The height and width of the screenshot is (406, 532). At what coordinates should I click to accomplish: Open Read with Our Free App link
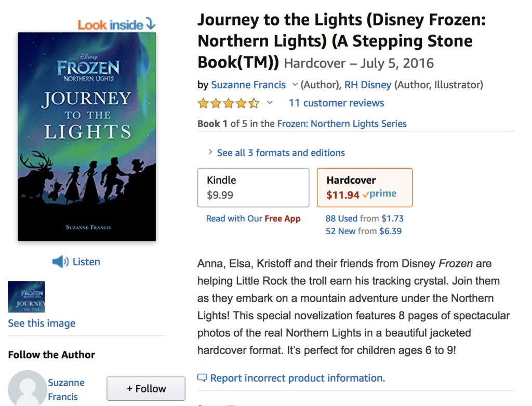(253, 219)
